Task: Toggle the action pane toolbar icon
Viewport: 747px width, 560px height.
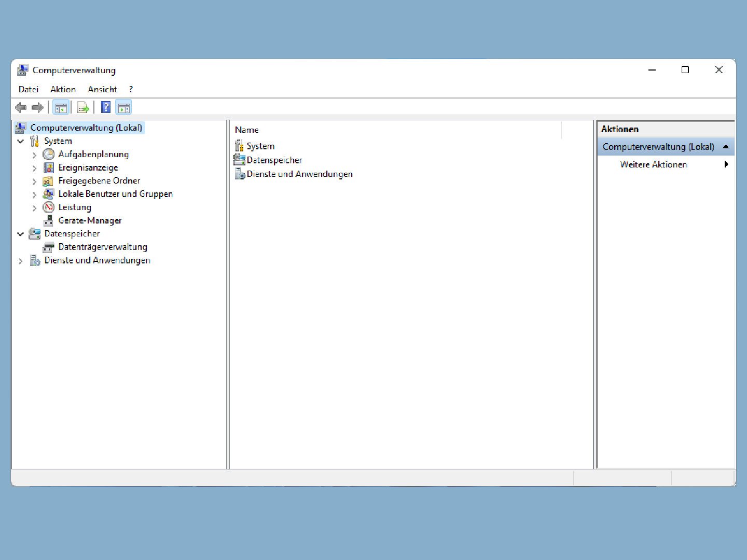Action: point(123,108)
